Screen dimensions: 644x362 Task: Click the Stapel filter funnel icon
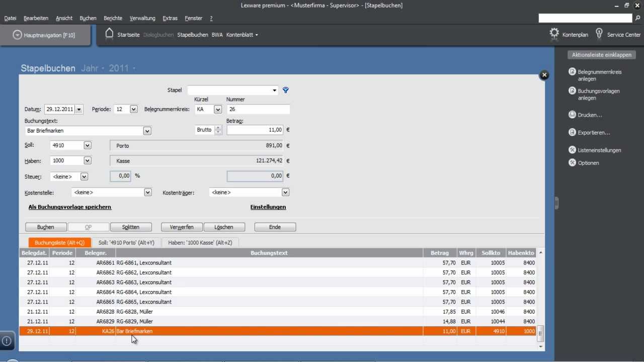[286, 90]
